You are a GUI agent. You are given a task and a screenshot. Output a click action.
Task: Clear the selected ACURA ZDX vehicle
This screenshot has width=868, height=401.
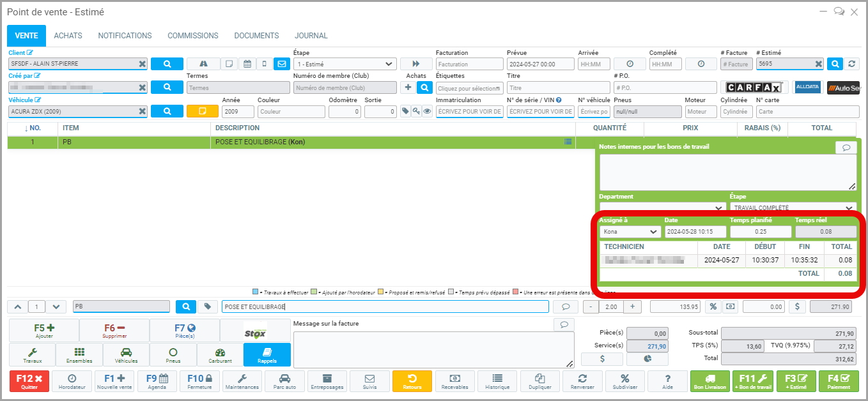142,112
